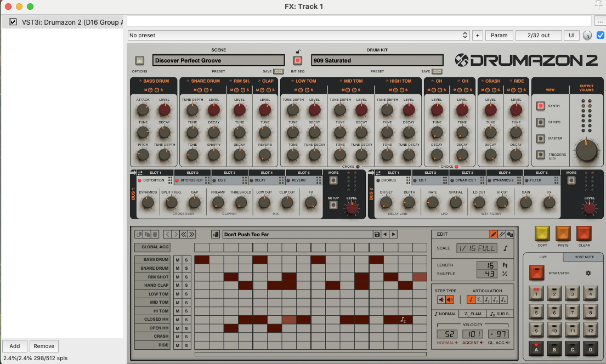Click the note icon beside Scale
This screenshot has height=364, width=606.
coord(505,248)
